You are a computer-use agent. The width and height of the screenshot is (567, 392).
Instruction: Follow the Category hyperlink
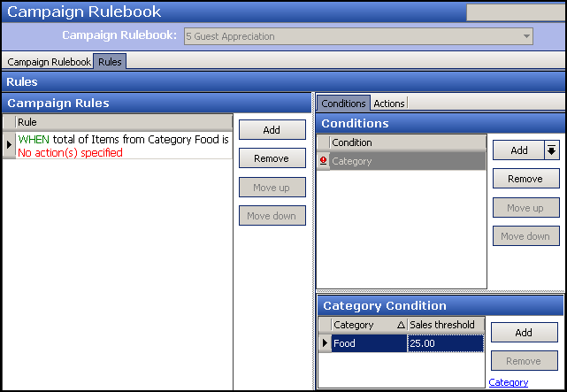(x=508, y=382)
